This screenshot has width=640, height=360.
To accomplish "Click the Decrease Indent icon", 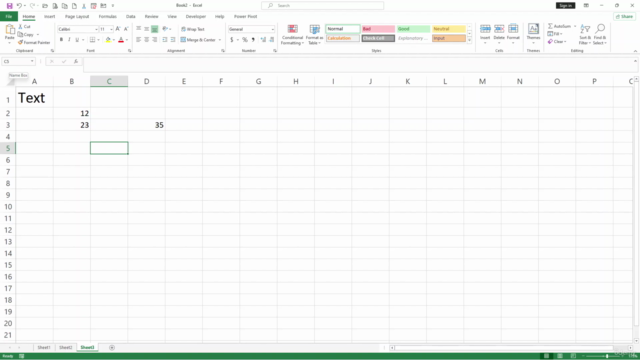I will (165, 40).
